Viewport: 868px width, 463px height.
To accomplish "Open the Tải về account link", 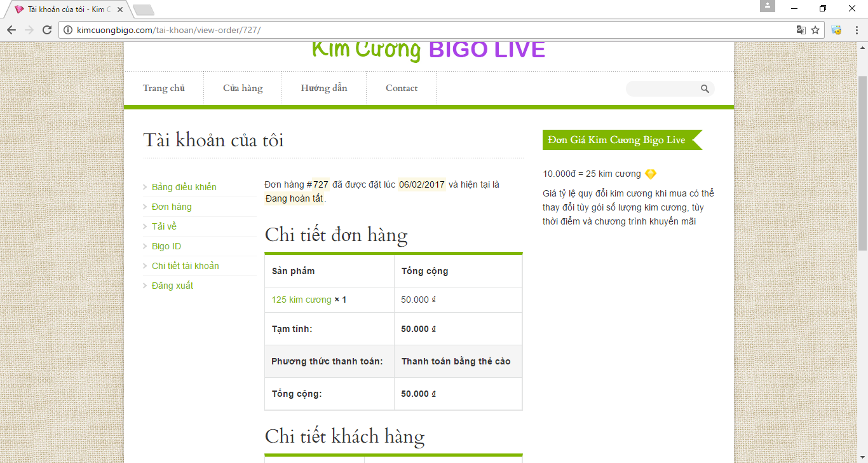I will (164, 226).
